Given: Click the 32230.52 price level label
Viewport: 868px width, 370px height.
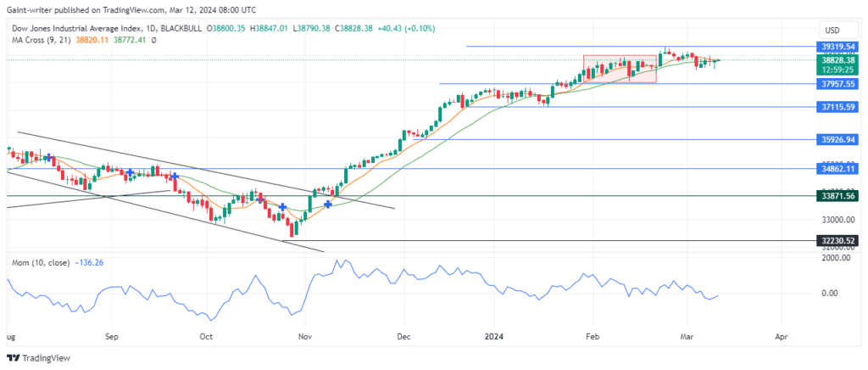Looking at the screenshot, I should [x=839, y=240].
